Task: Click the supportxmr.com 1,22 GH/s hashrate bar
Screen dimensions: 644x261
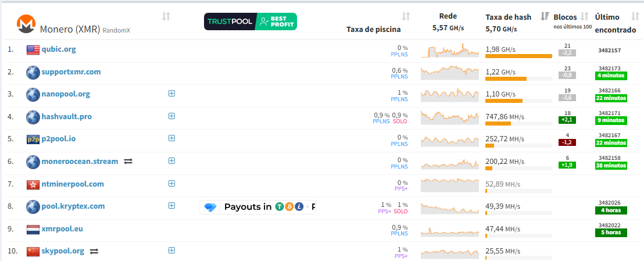Action: (x=518, y=78)
